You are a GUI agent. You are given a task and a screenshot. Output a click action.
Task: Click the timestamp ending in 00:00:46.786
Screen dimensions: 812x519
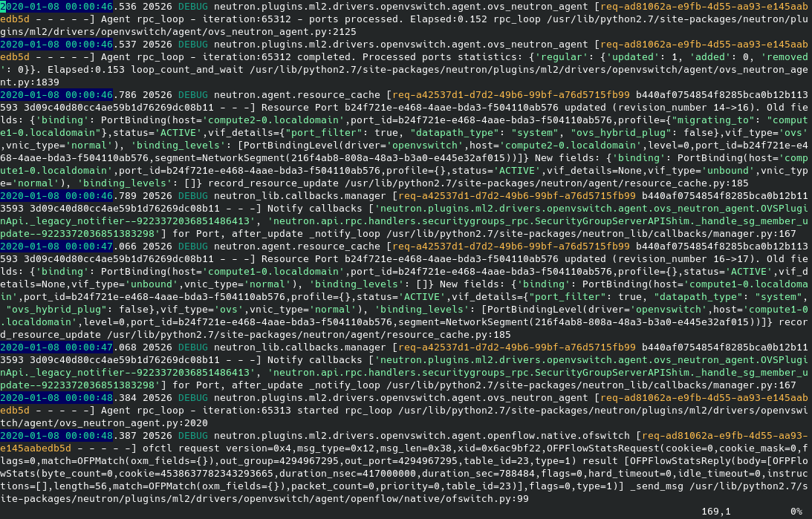click(68, 95)
